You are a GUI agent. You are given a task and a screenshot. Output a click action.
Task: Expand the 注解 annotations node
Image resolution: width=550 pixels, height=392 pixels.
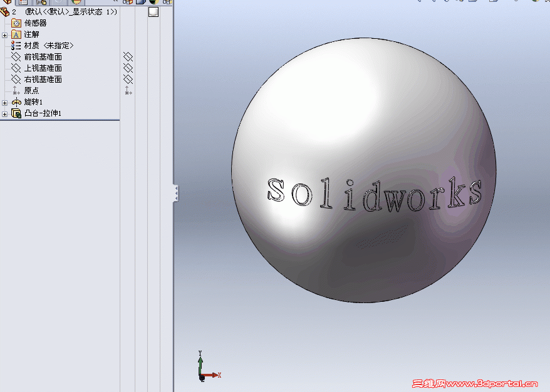(4, 35)
